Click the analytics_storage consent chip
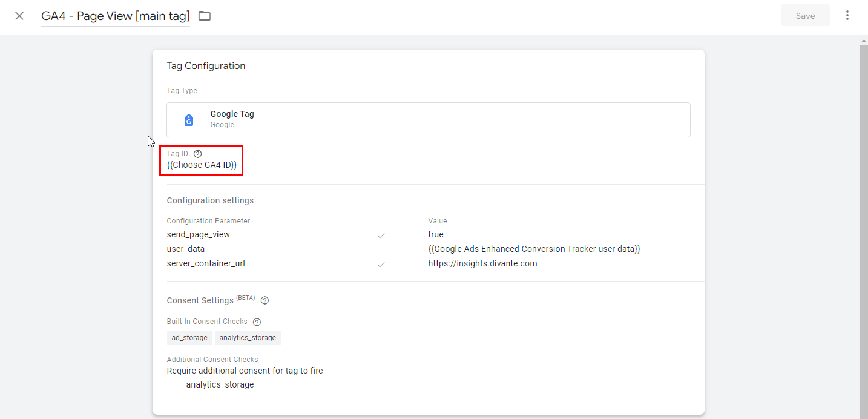 point(248,338)
